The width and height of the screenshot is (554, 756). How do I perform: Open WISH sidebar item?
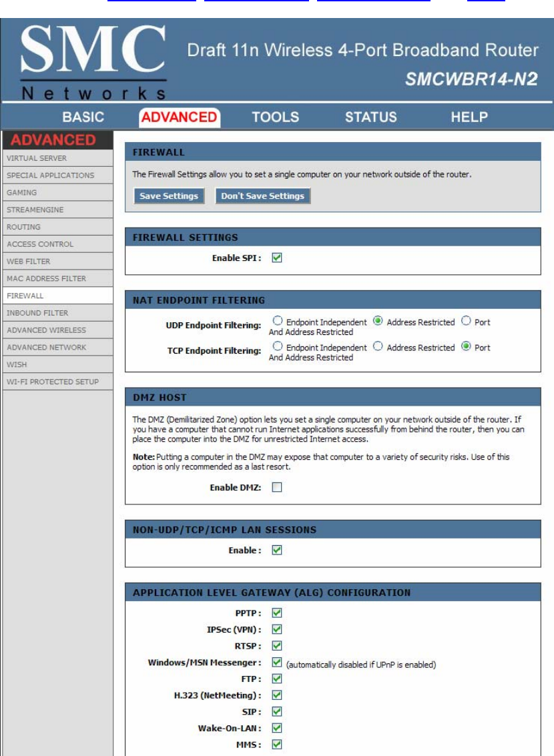(x=58, y=364)
